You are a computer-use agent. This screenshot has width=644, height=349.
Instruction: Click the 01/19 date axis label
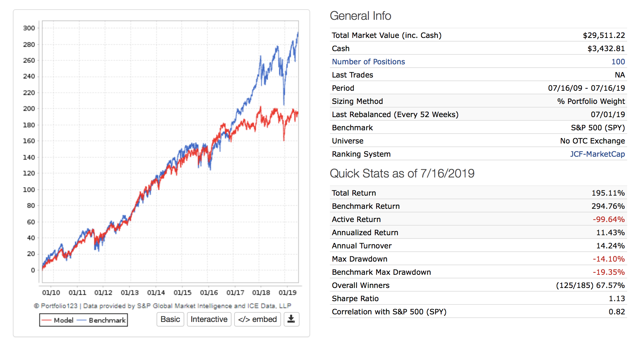pos(287,293)
